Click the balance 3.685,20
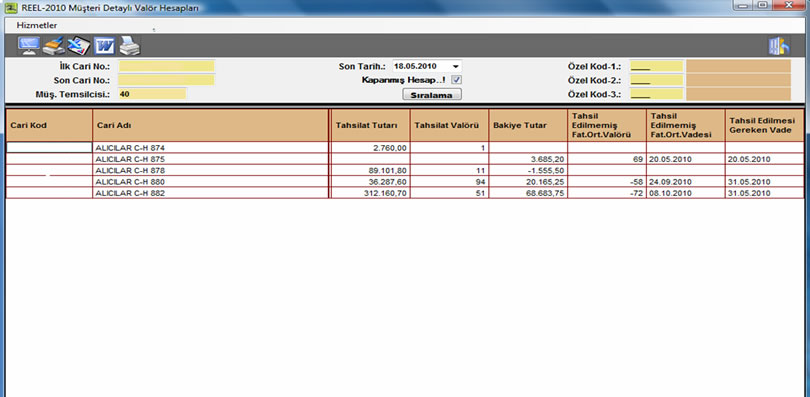 (x=547, y=160)
